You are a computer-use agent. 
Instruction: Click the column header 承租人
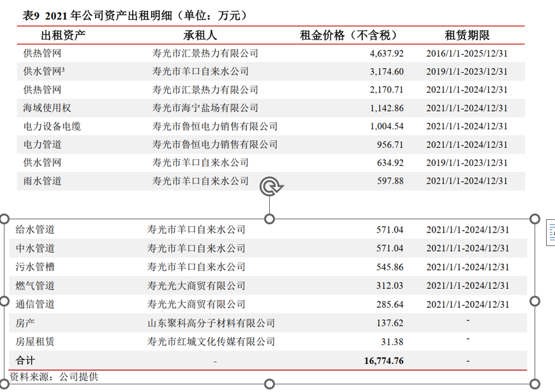[200, 35]
